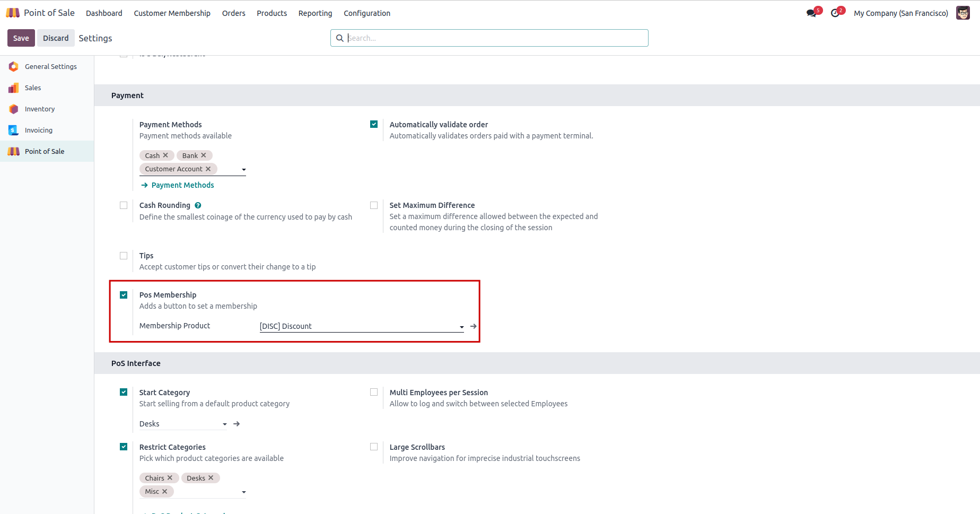This screenshot has width=980, height=514.
Task: Open the Configuration menu
Action: (x=366, y=13)
